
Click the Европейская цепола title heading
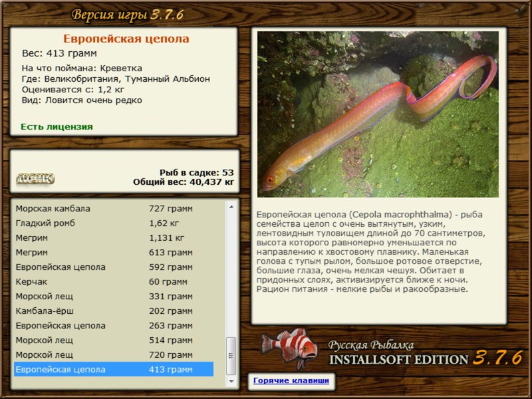[126, 39]
